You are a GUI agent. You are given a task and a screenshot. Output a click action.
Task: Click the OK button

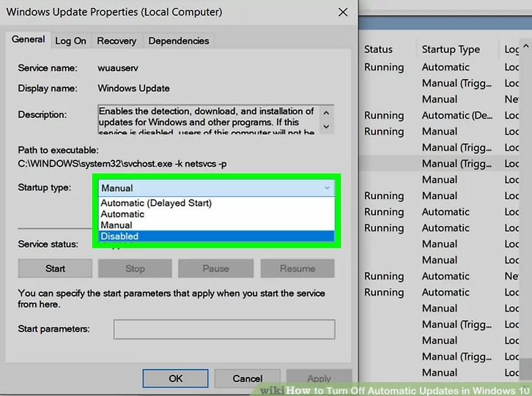(x=176, y=378)
